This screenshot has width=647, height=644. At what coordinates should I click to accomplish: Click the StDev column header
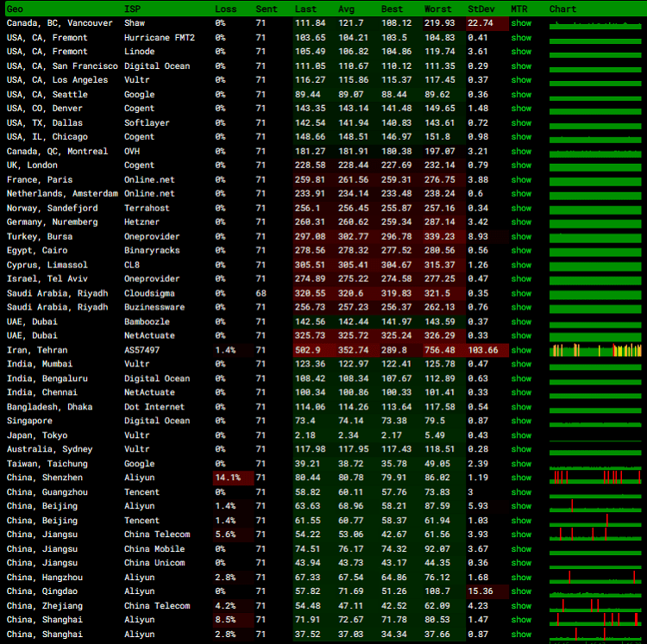point(481,9)
